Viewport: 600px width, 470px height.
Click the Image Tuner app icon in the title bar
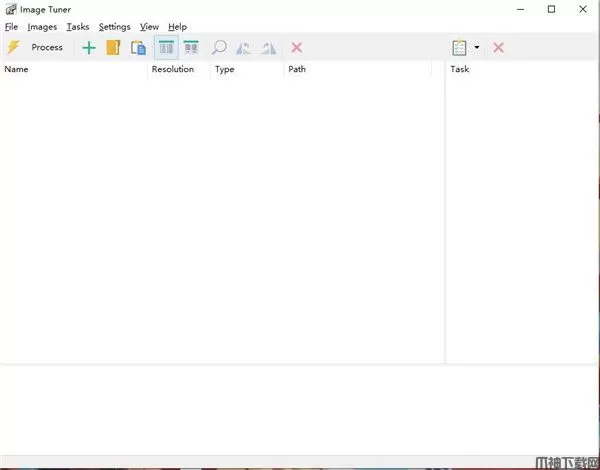click(x=11, y=9)
